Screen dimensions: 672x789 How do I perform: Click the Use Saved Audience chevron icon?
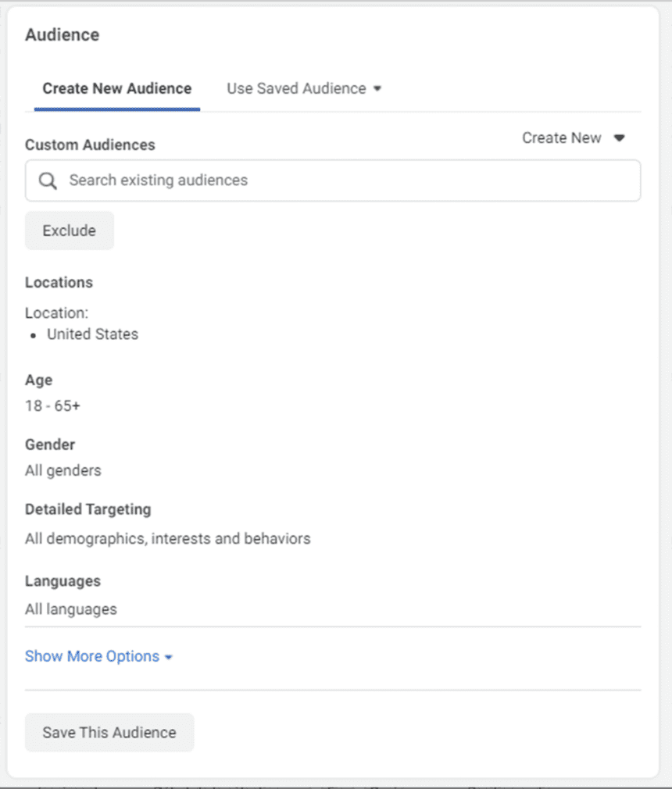(x=377, y=88)
